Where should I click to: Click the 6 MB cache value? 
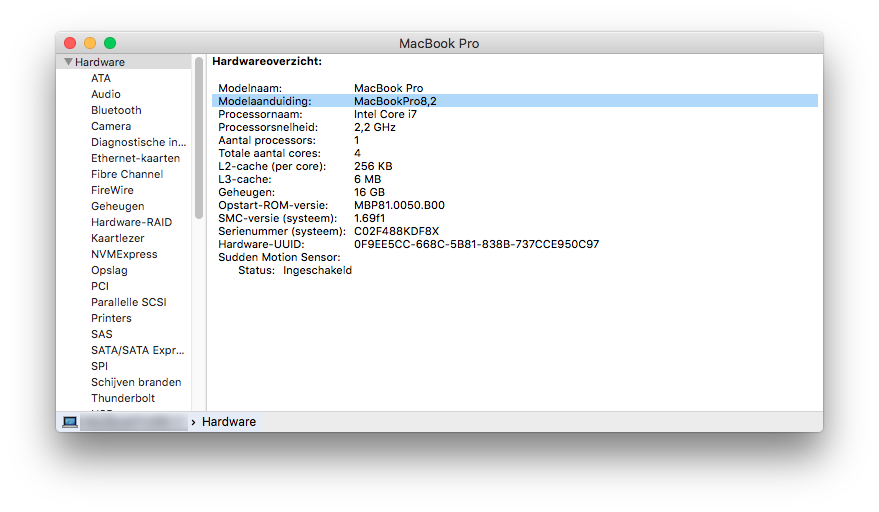click(x=367, y=179)
